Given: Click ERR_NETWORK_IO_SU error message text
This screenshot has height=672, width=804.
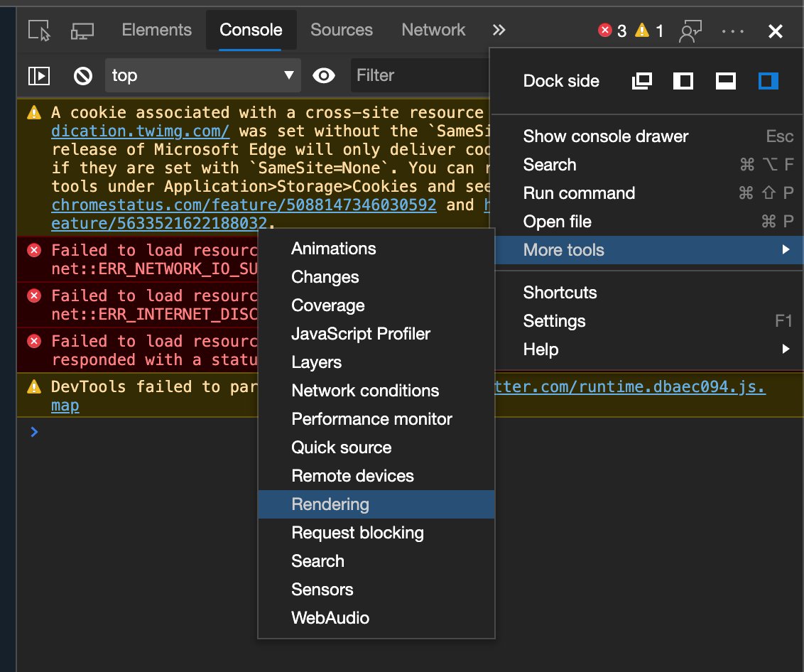Looking at the screenshot, I should coord(154,269).
